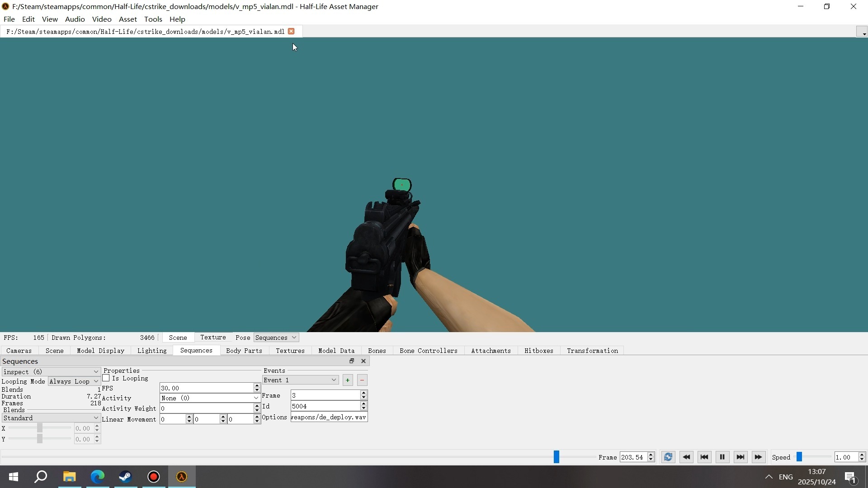Screen dimensions: 868x488
Task: Expand the Looping Mode Always Loop dropdown
Action: (x=74, y=381)
